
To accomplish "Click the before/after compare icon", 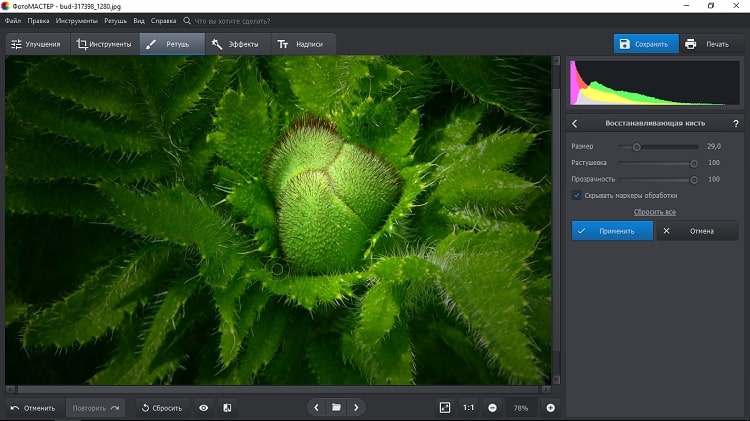I will [x=227, y=408].
